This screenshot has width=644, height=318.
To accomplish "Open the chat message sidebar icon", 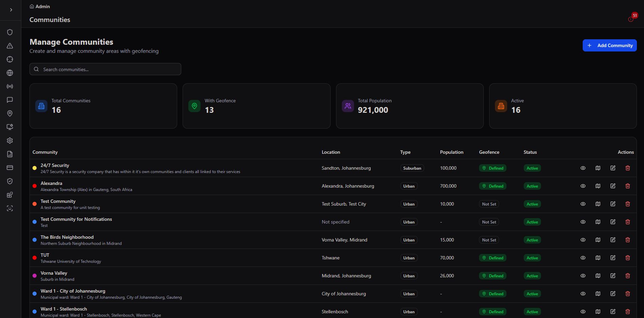I will pyautogui.click(x=10, y=100).
